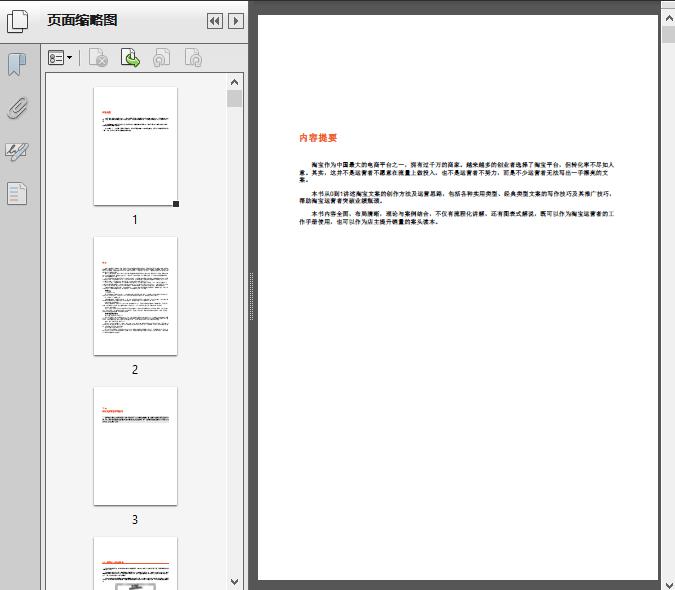
Task: Click the document view scrollbar thumb
Action: tap(669, 34)
